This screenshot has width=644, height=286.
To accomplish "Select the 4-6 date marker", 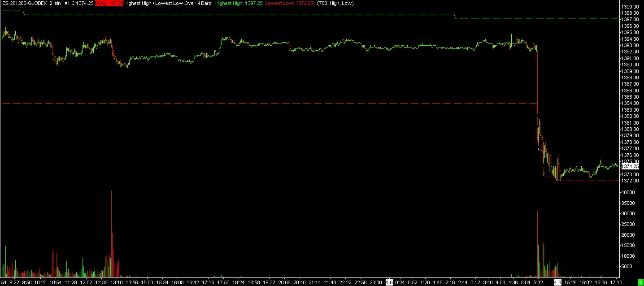I will pos(389,282).
